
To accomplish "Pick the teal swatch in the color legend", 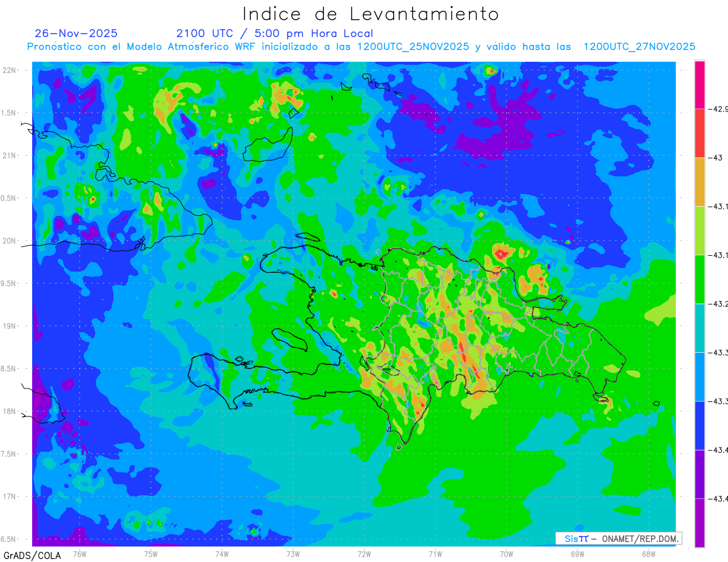I will pyautogui.click(x=699, y=328).
